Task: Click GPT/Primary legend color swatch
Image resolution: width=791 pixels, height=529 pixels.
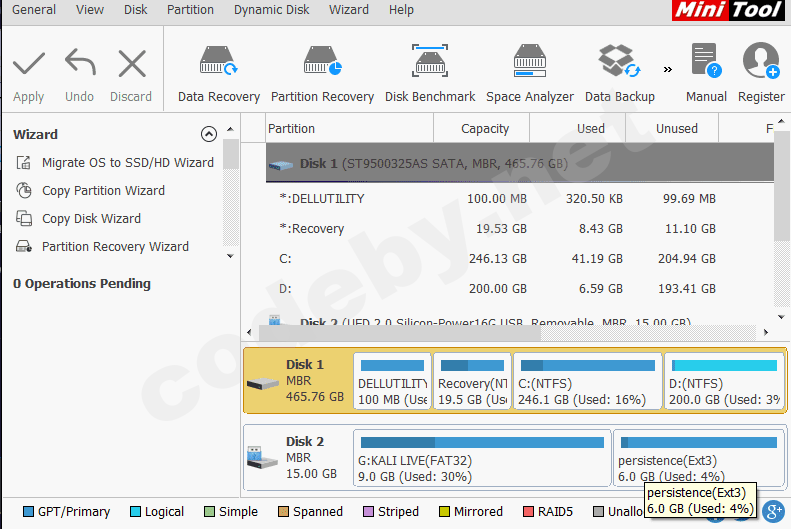Action: [28, 512]
